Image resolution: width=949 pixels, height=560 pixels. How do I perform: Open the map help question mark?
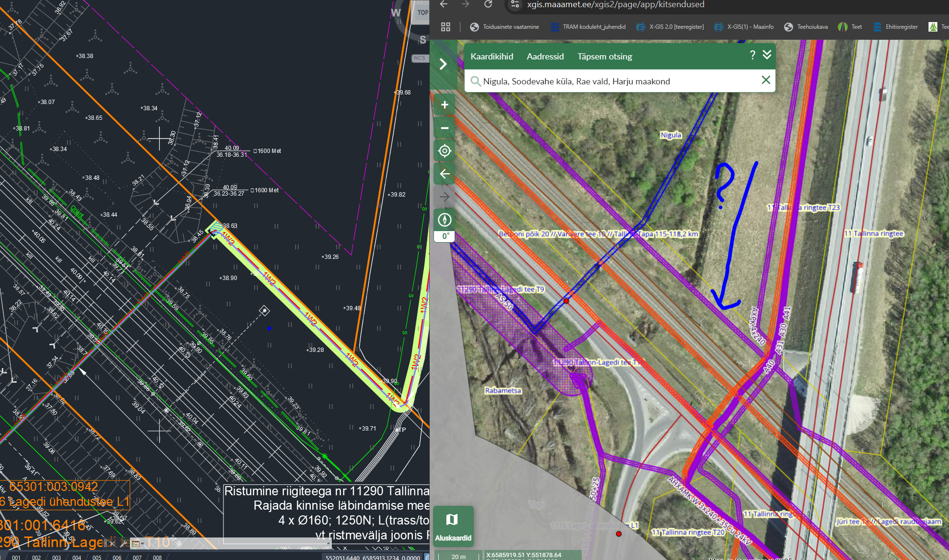tap(752, 56)
